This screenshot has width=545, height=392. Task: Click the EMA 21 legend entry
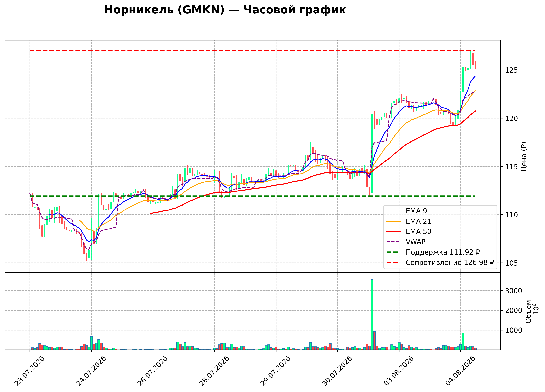409,221
